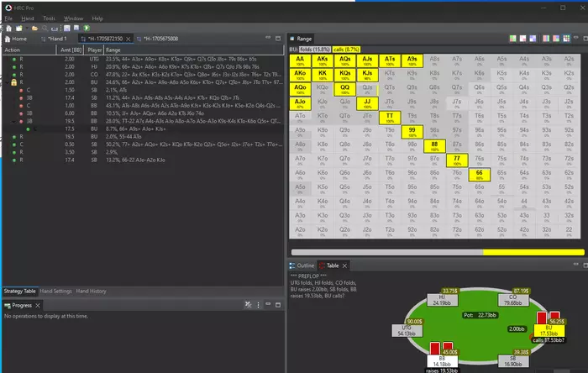Image resolution: width=588 pixels, height=373 pixels.
Task: Click the 66 cell in range grid
Action: pos(480,175)
